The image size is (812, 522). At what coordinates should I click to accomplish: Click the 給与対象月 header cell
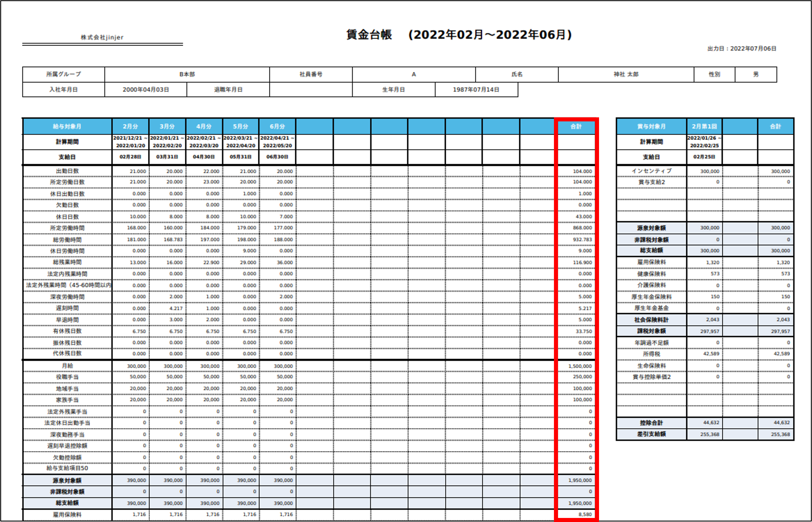click(x=66, y=126)
